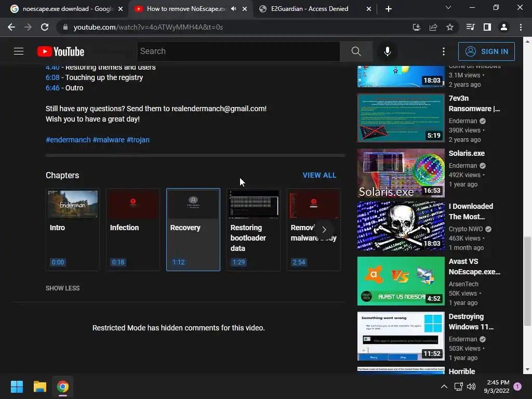This screenshot has height=399, width=532.
Task: Open clock and date 2:45 PM
Action: point(497,387)
